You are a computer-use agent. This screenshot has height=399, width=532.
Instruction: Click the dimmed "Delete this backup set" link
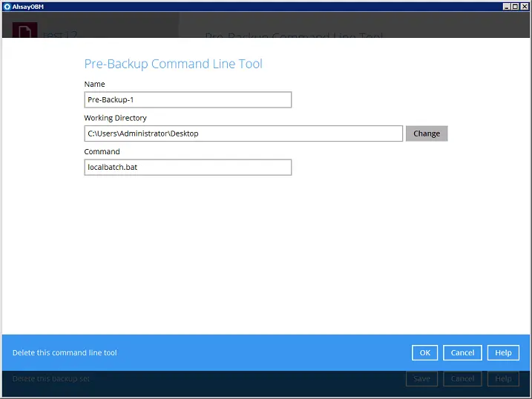tap(51, 379)
